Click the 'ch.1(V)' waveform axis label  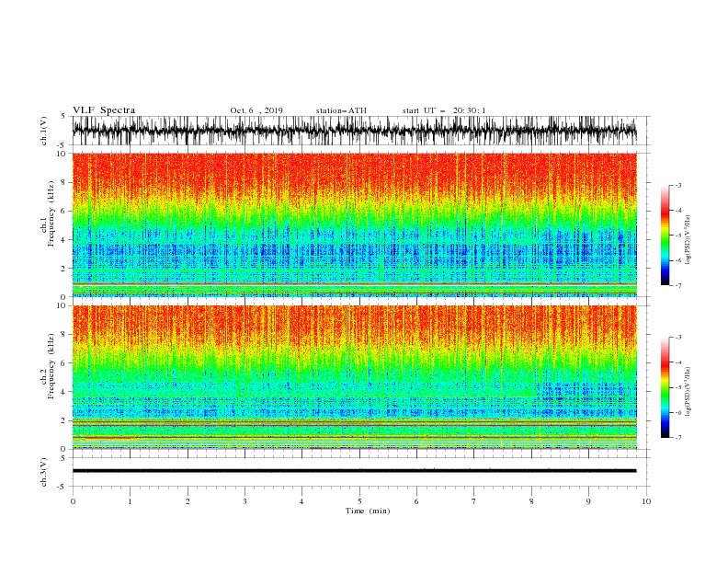pyautogui.click(x=44, y=131)
